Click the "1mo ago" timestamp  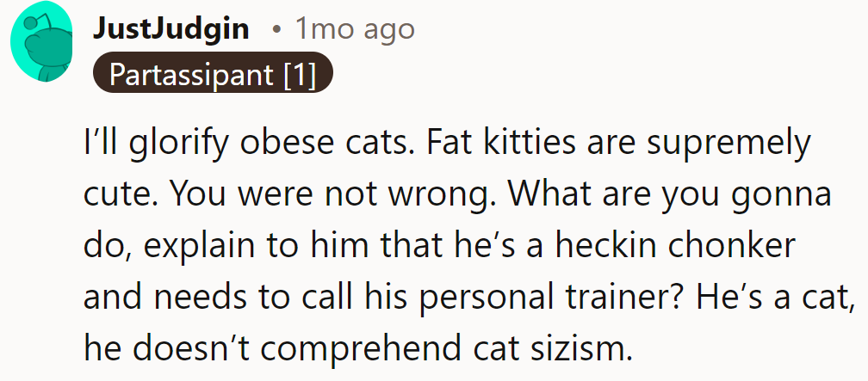click(355, 29)
